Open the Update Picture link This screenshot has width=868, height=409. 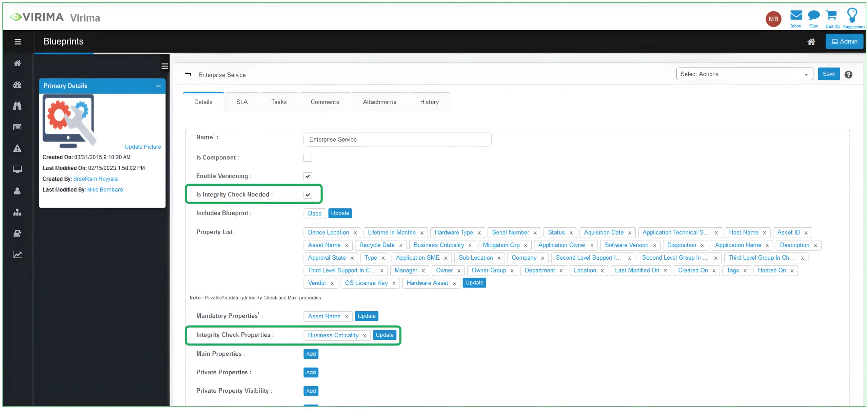pos(142,147)
